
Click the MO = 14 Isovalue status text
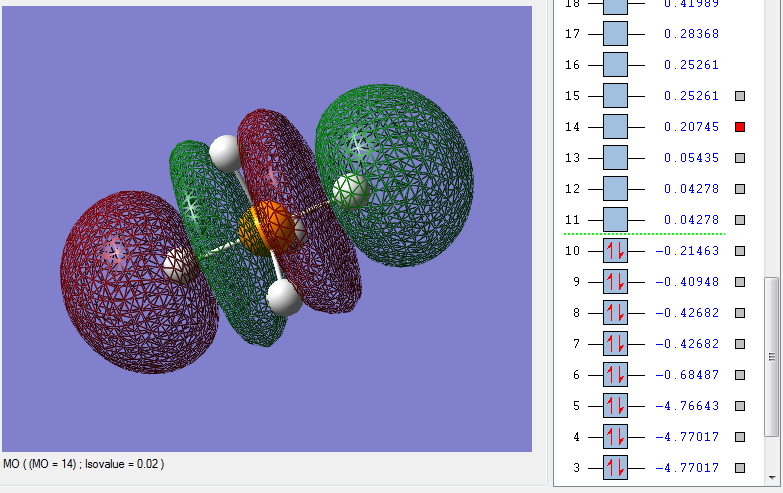(x=83, y=464)
